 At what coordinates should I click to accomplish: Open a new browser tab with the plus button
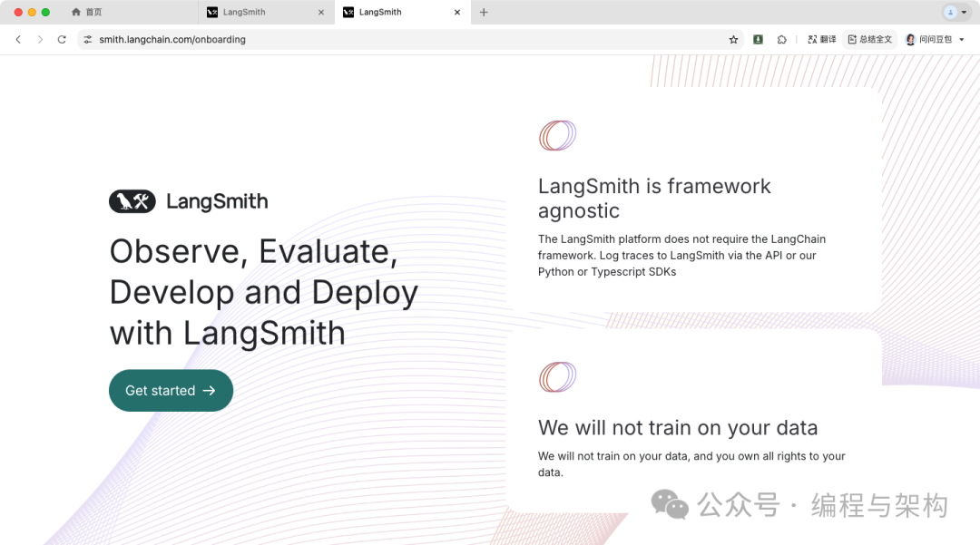(x=484, y=12)
